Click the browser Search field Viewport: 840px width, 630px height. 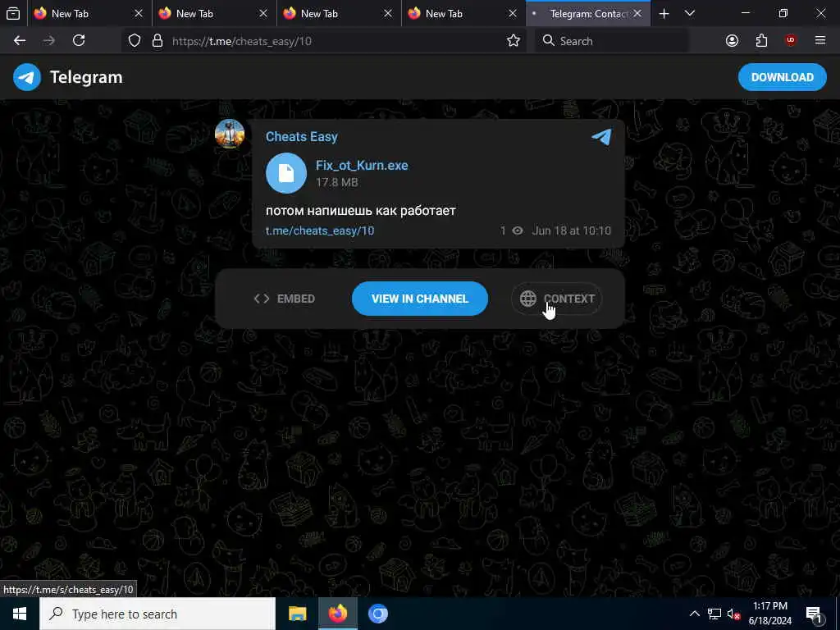(x=612, y=41)
